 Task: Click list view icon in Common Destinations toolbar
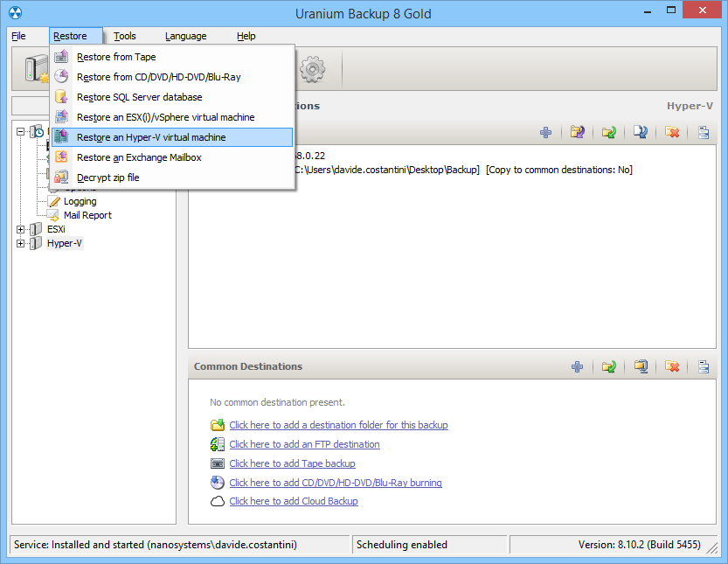click(x=704, y=366)
